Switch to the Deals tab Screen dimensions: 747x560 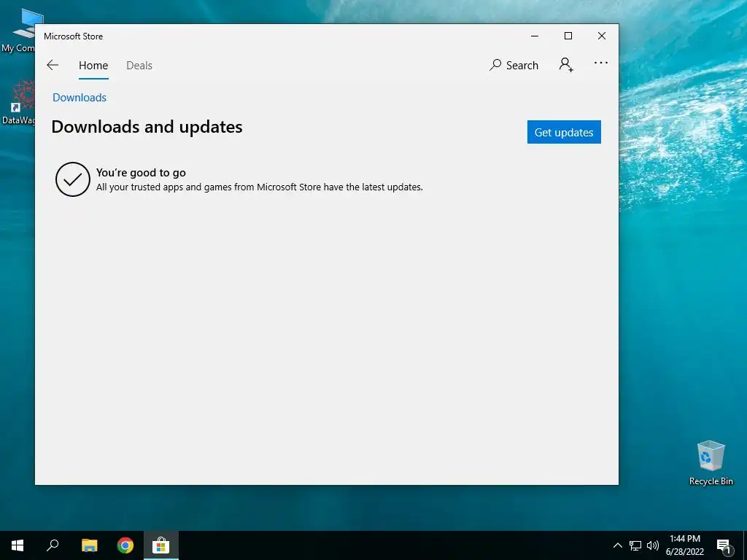(139, 65)
